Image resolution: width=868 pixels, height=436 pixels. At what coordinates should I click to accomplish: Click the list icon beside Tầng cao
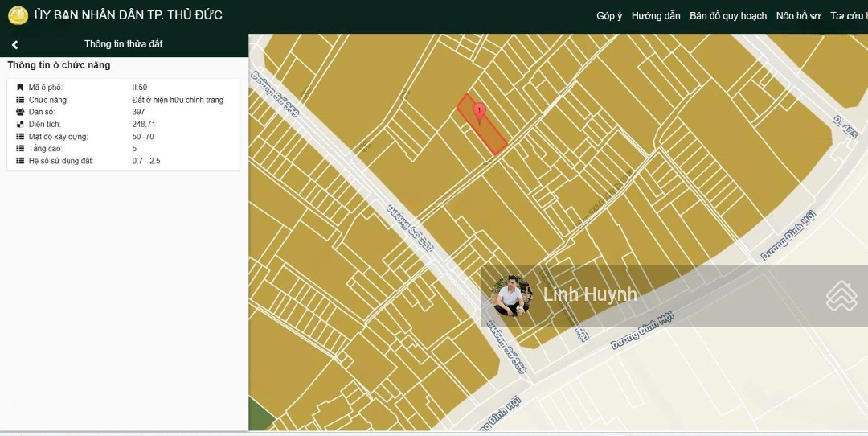tap(20, 149)
